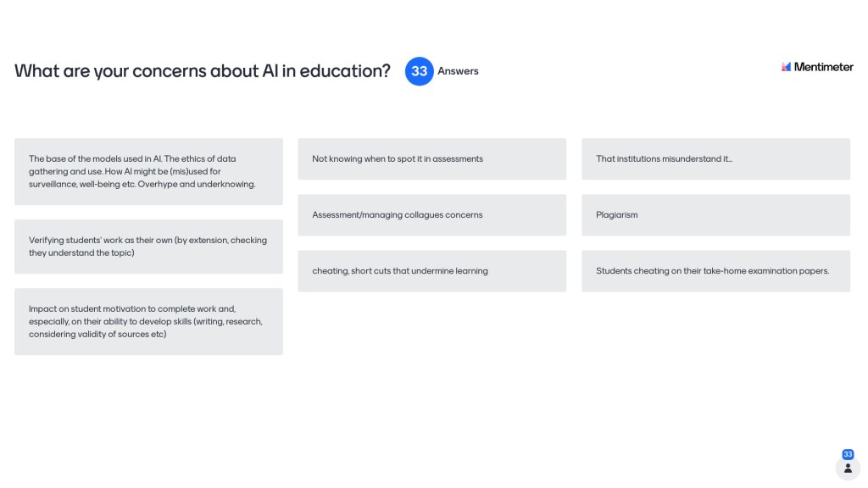868x488 pixels.
Task: Click the participants person icon
Action: [x=848, y=468]
